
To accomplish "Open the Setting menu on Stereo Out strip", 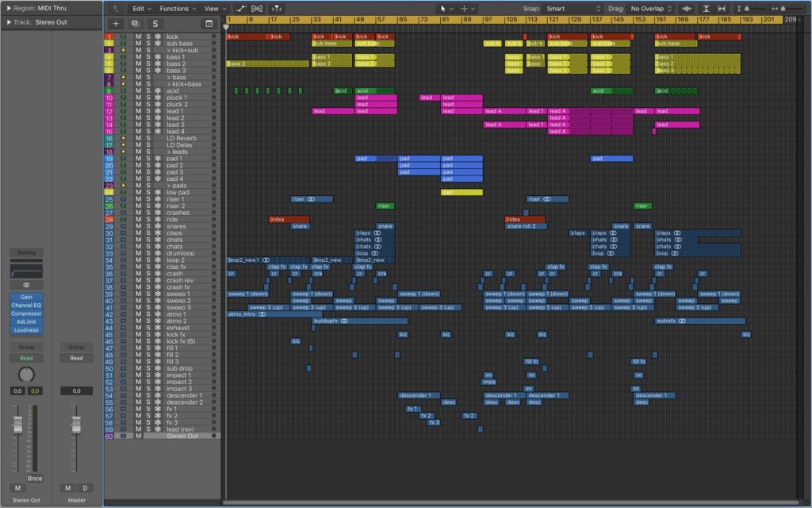I will [x=26, y=252].
